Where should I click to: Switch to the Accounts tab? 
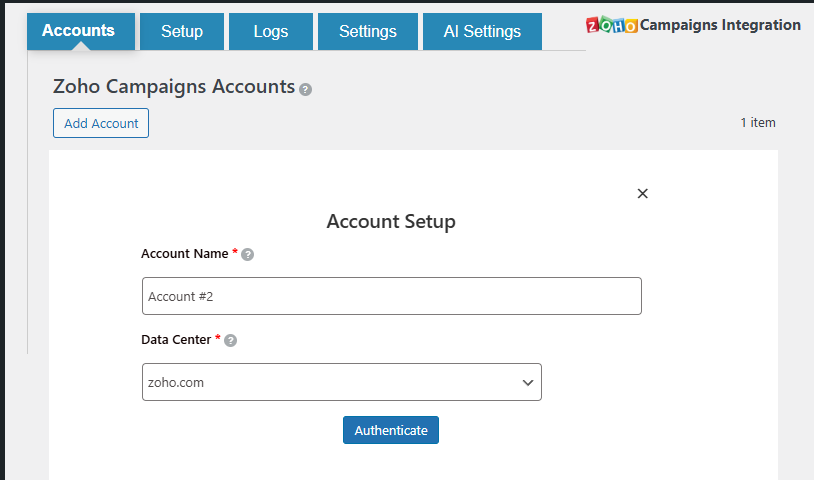pyautogui.click(x=78, y=31)
